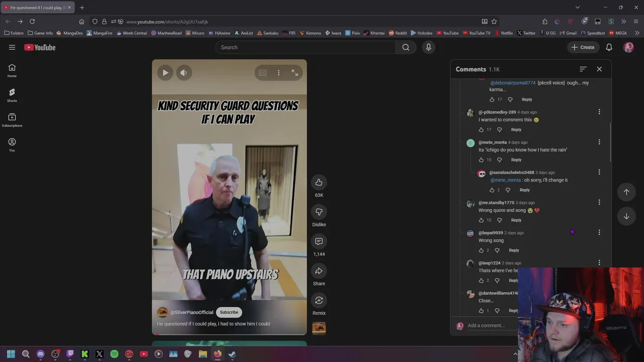Open the MangaDex bookmark
This screenshot has height=362, width=644.
[69, 33]
